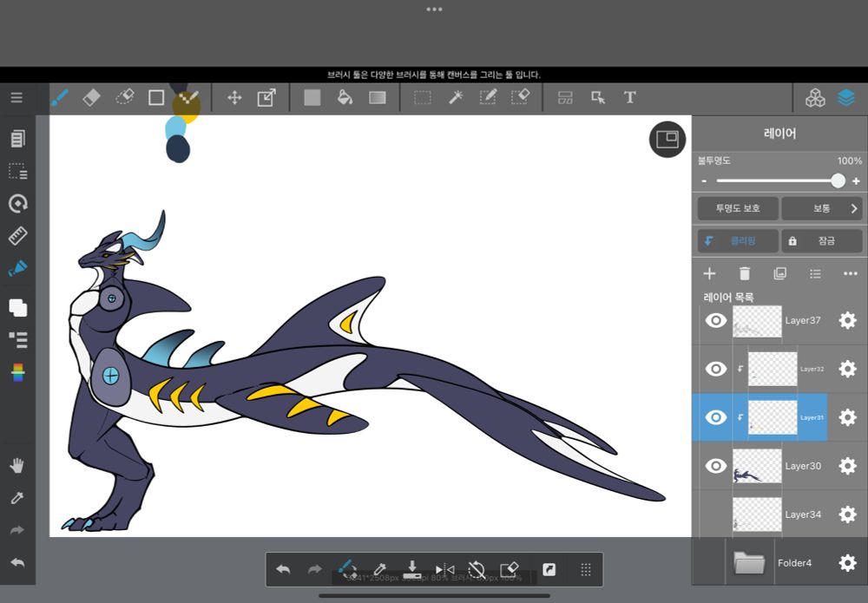Open Layer30 gear settings
The width and height of the screenshot is (868, 603).
847,466
